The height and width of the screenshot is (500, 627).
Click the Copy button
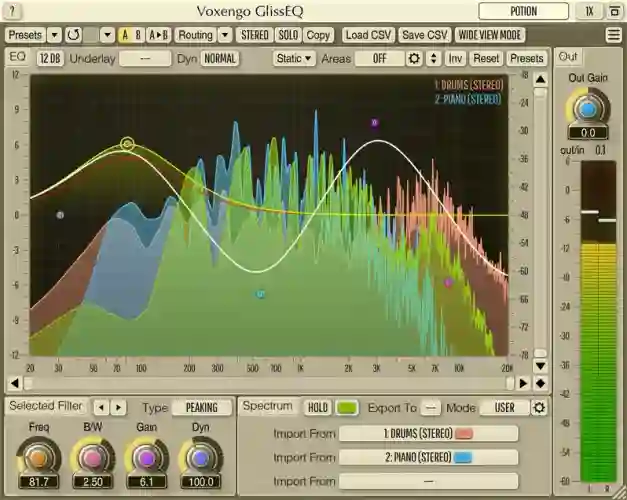click(x=318, y=35)
